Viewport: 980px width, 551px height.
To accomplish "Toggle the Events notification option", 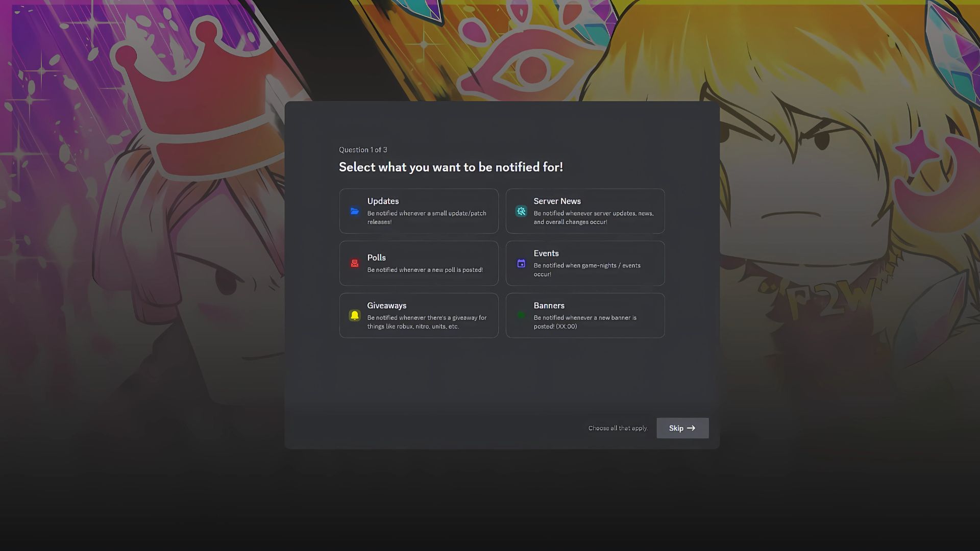I will click(x=585, y=263).
